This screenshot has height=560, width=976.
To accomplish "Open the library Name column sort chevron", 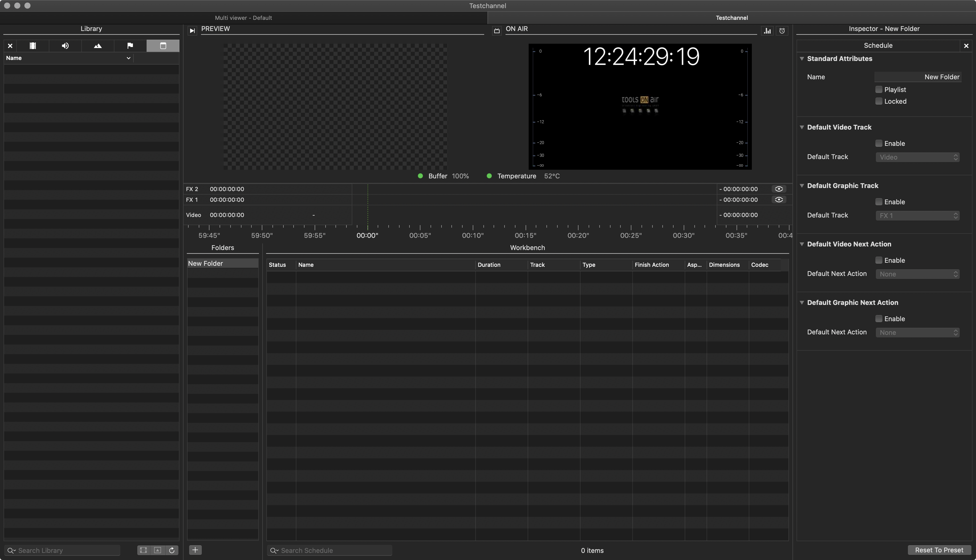I will 129,58.
